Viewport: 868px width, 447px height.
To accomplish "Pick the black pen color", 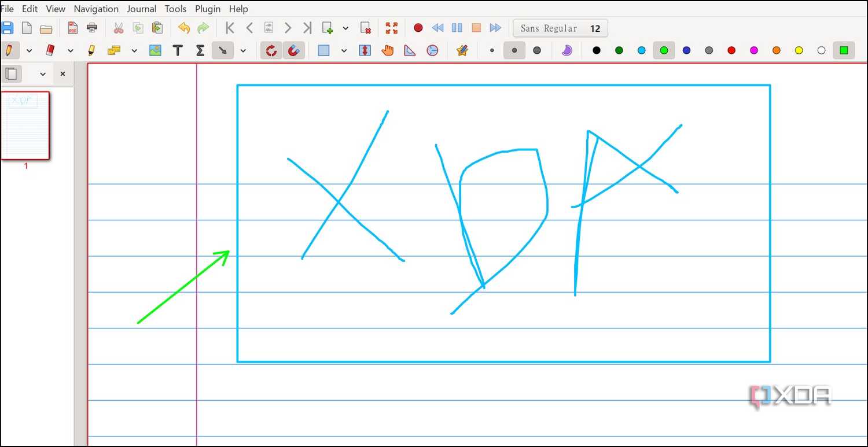I will click(597, 50).
